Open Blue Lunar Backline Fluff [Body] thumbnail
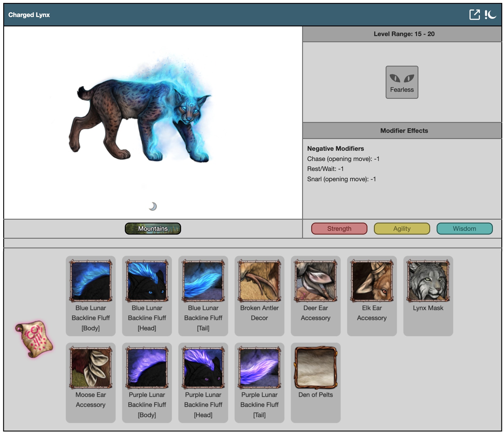Screen dimensions: 504x434 pyautogui.click(x=91, y=281)
